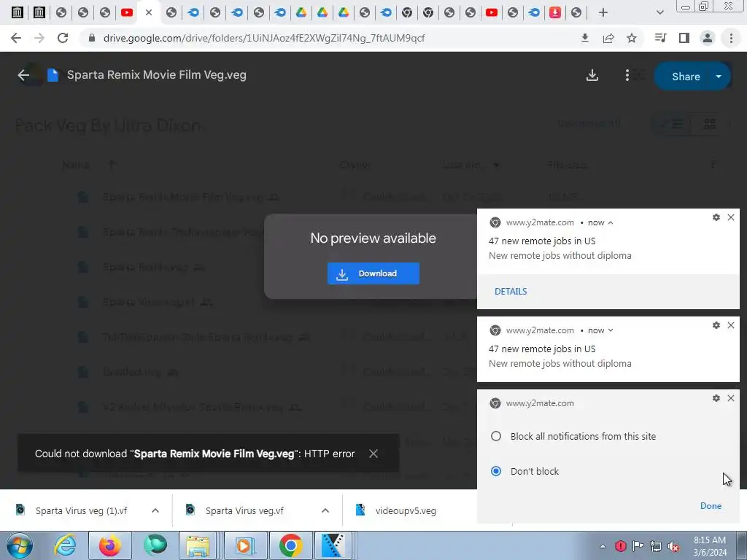Viewport: 747px width, 560px height.
Task: Switch to the second YouTube tab
Action: tap(492, 12)
